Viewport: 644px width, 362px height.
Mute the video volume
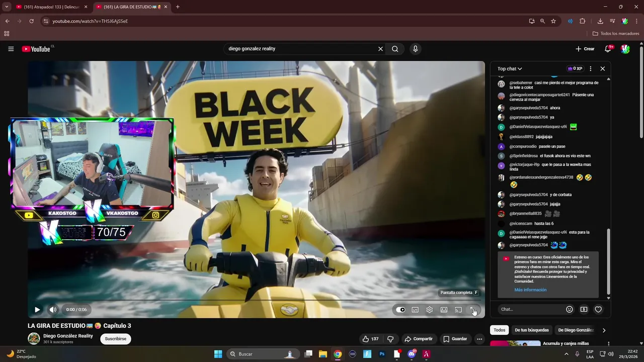pyautogui.click(x=53, y=310)
